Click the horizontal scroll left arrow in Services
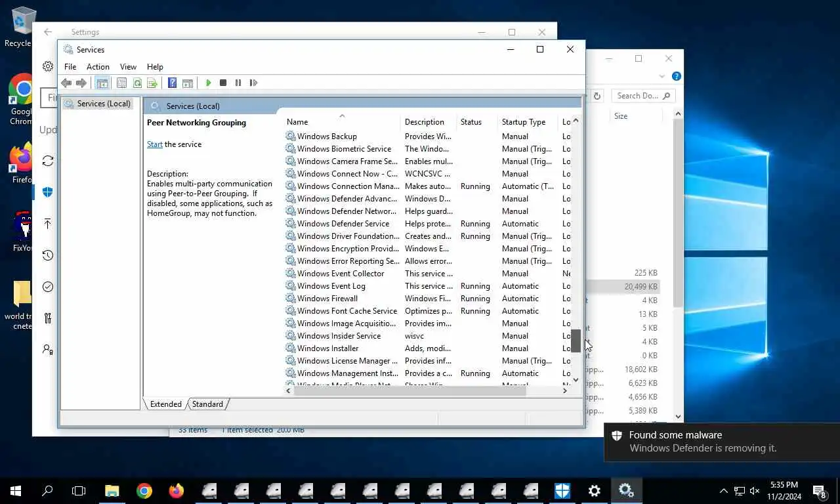 coord(288,390)
